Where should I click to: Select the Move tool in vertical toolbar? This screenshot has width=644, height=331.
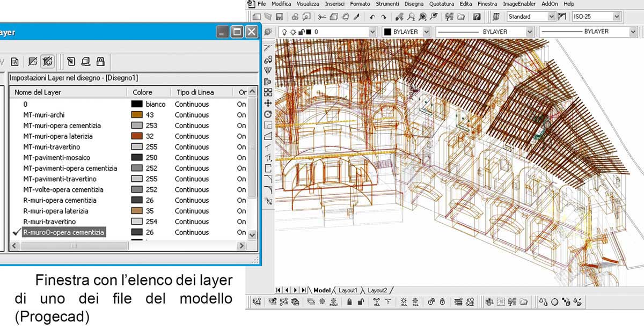click(268, 103)
